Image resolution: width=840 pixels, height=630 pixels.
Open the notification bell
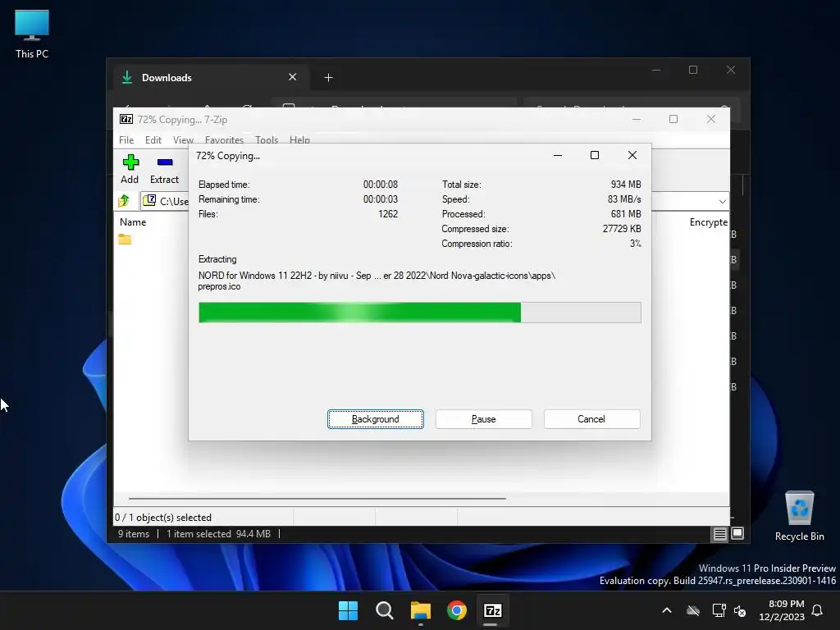pyautogui.click(x=818, y=610)
